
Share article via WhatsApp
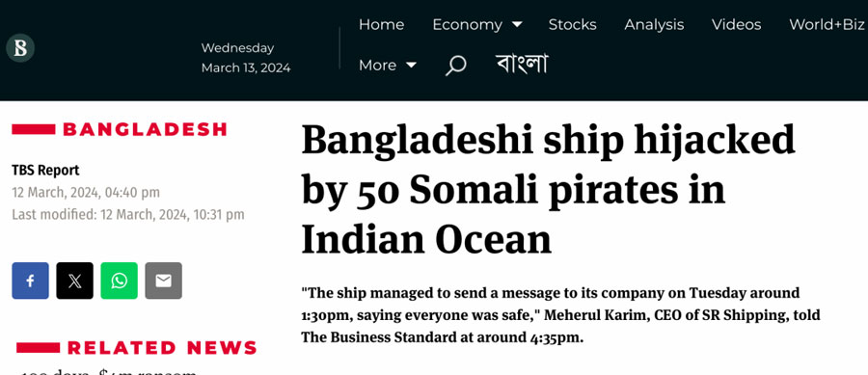pos(119,281)
